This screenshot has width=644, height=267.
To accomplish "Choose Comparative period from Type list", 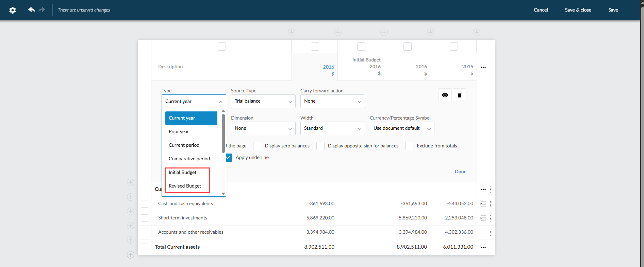I will [191, 159].
